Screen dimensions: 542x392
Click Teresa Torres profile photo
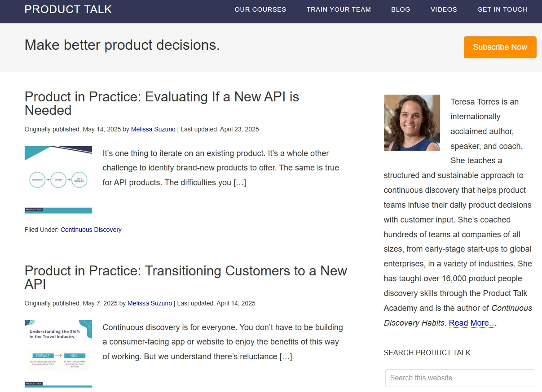[412, 122]
